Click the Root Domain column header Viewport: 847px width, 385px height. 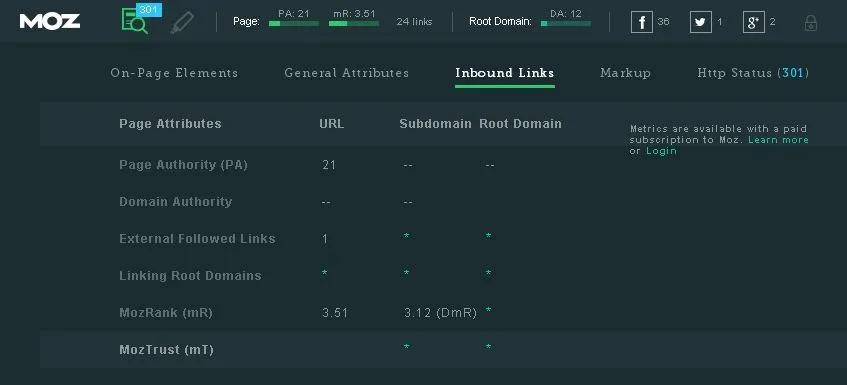(x=520, y=124)
